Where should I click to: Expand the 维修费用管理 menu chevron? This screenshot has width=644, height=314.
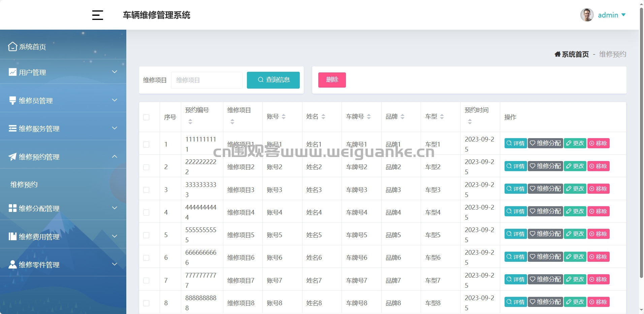[115, 236]
